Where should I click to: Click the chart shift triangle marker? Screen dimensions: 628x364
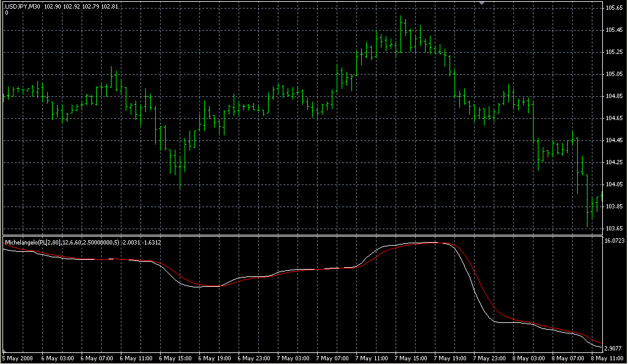482,4
